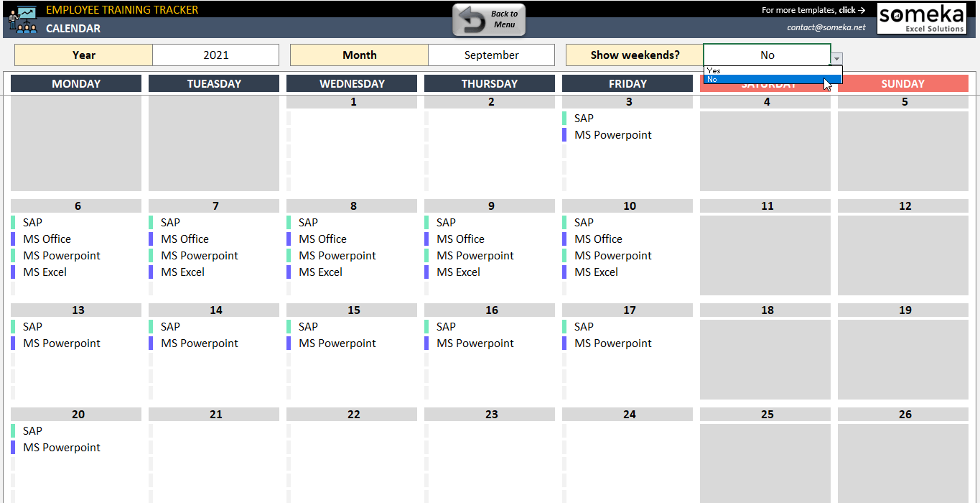Image resolution: width=980 pixels, height=503 pixels.
Task: Select MS Office entry on day 8
Action: (x=322, y=239)
